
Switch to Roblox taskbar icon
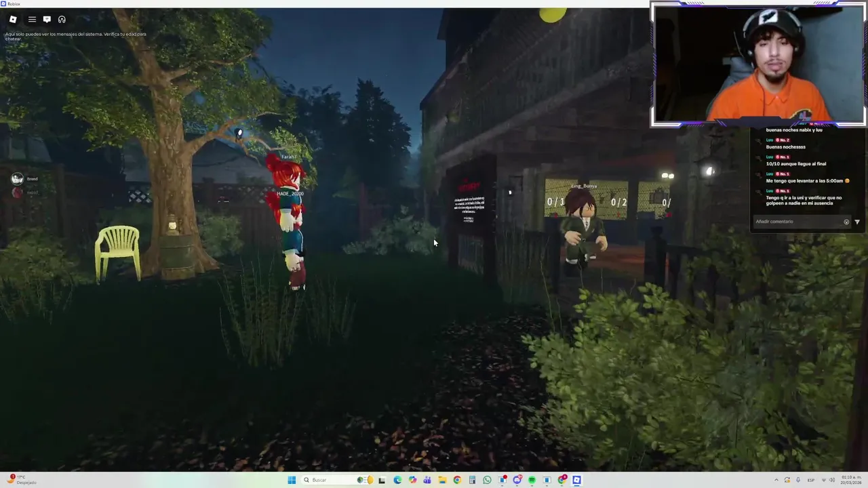[x=576, y=480]
